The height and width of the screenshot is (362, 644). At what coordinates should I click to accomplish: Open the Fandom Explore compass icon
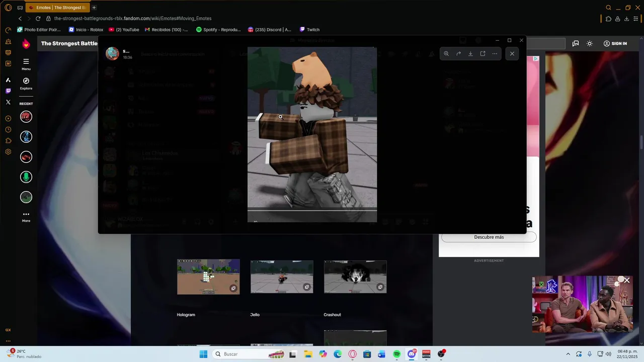(26, 83)
